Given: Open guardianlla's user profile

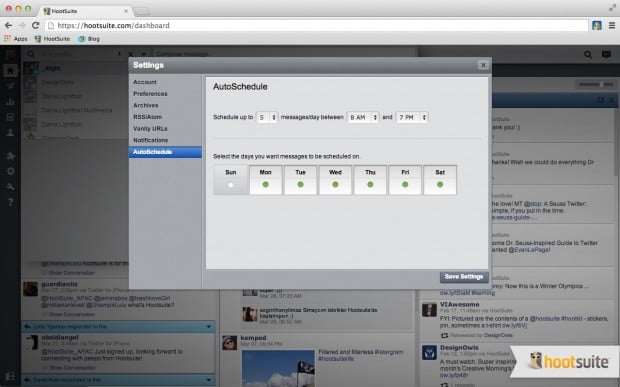Looking at the screenshot, I should click(x=59, y=284).
